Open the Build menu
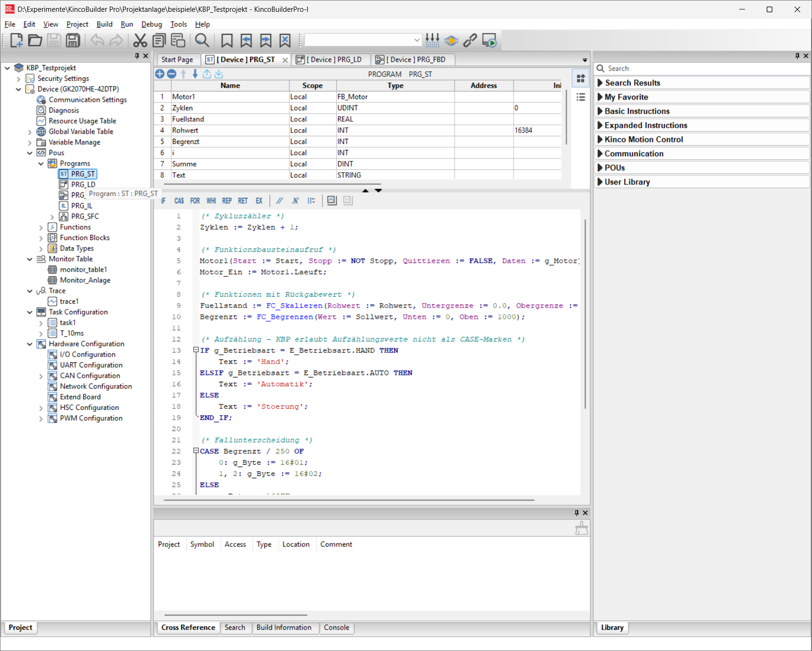 pyautogui.click(x=104, y=25)
